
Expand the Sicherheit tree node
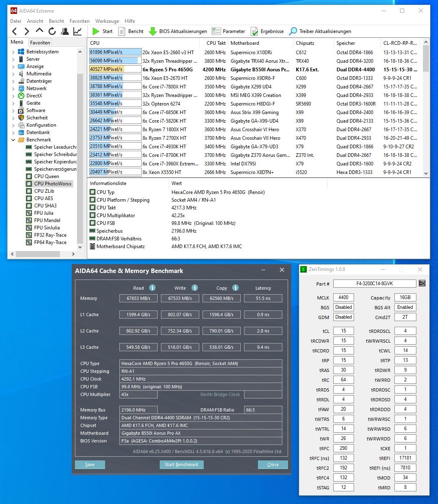(13, 118)
